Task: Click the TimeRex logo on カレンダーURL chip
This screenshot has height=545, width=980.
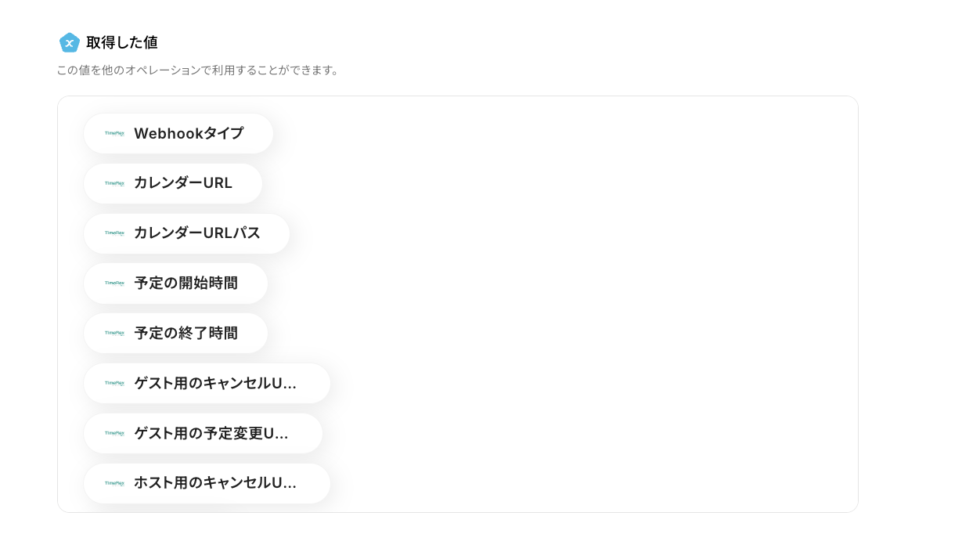Action: 114,183
